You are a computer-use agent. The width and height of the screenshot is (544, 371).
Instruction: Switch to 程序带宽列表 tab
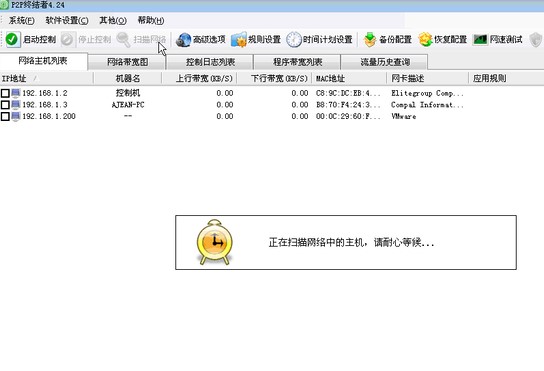coord(297,62)
